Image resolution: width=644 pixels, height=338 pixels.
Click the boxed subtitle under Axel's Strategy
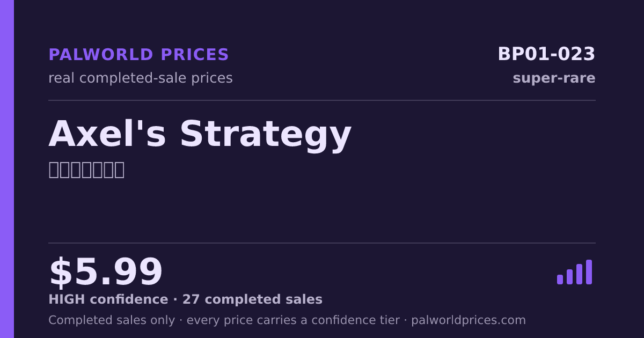(86, 170)
